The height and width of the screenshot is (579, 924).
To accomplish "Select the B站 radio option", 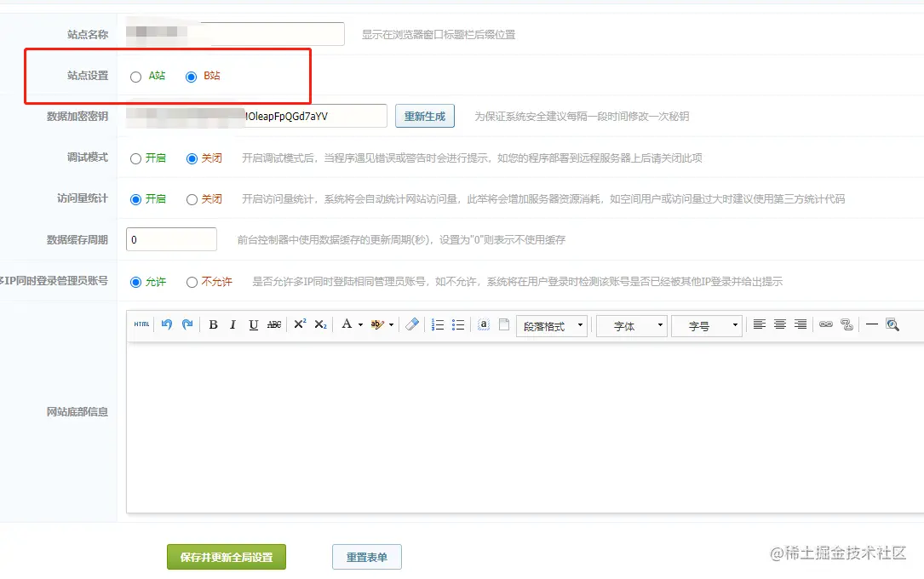I will pyautogui.click(x=191, y=77).
